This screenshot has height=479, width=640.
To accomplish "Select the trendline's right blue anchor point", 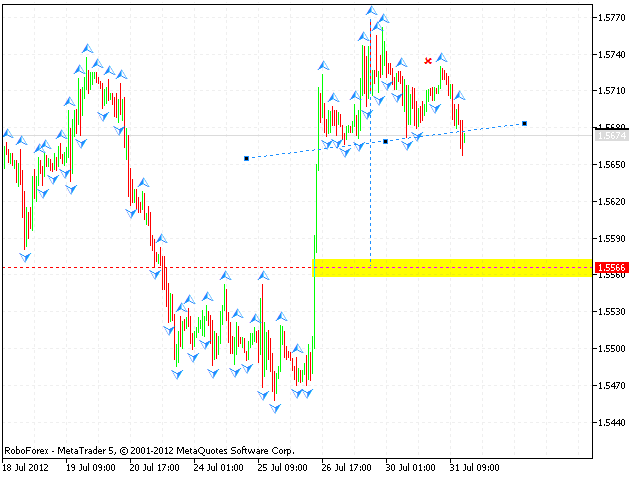I will point(525,123).
